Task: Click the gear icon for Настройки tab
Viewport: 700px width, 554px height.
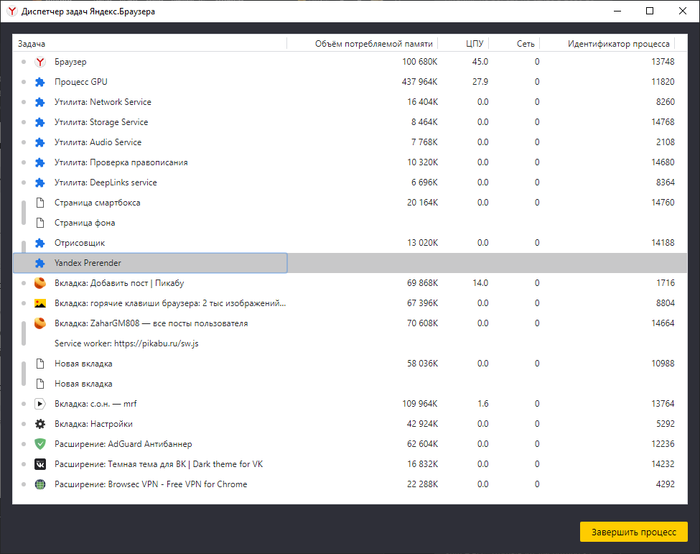Action: click(40, 424)
